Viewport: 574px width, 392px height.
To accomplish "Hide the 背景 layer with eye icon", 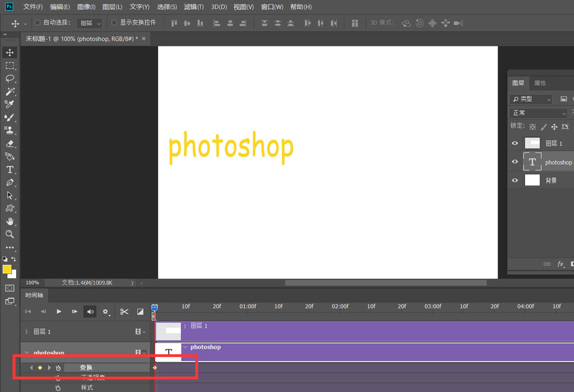I will pos(515,180).
